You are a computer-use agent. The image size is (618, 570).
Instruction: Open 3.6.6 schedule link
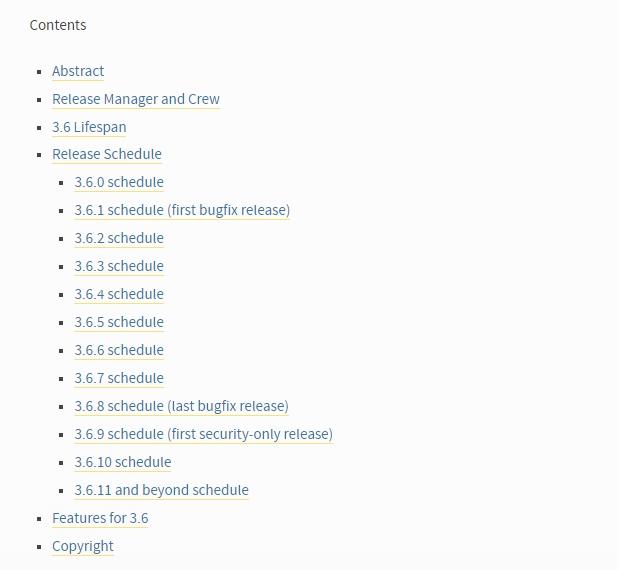click(119, 350)
